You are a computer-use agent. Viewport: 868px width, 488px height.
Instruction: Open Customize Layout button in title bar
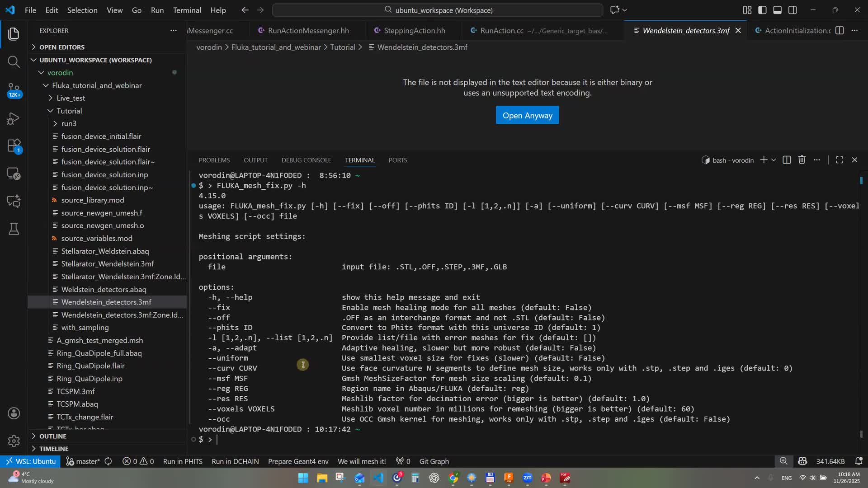pos(747,10)
